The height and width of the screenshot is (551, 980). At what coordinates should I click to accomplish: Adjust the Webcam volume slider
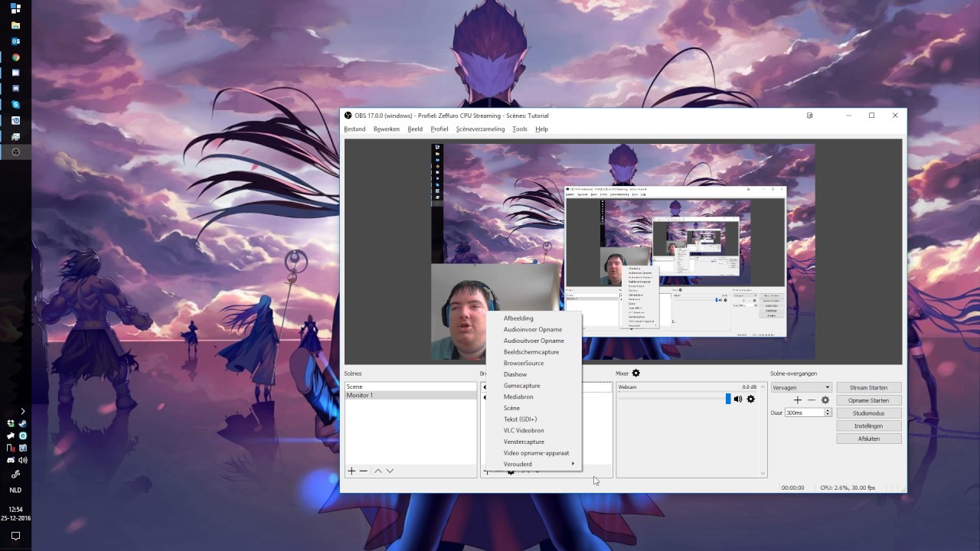[x=675, y=399]
